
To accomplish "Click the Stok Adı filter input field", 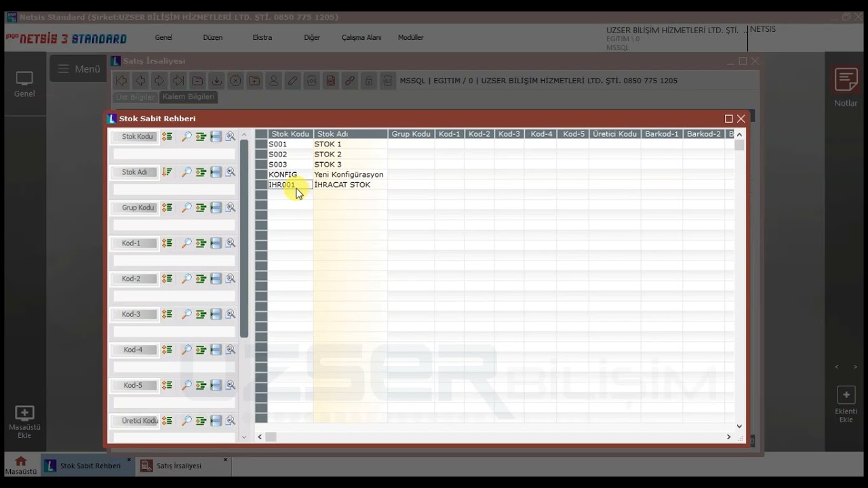I will (x=174, y=190).
